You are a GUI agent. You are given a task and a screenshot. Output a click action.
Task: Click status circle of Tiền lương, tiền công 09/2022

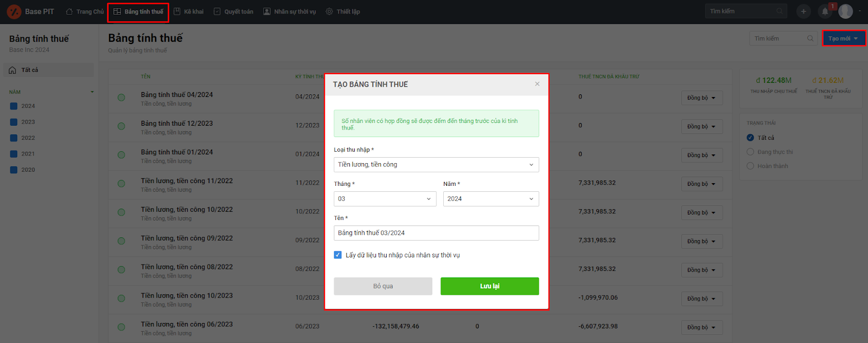click(122, 241)
